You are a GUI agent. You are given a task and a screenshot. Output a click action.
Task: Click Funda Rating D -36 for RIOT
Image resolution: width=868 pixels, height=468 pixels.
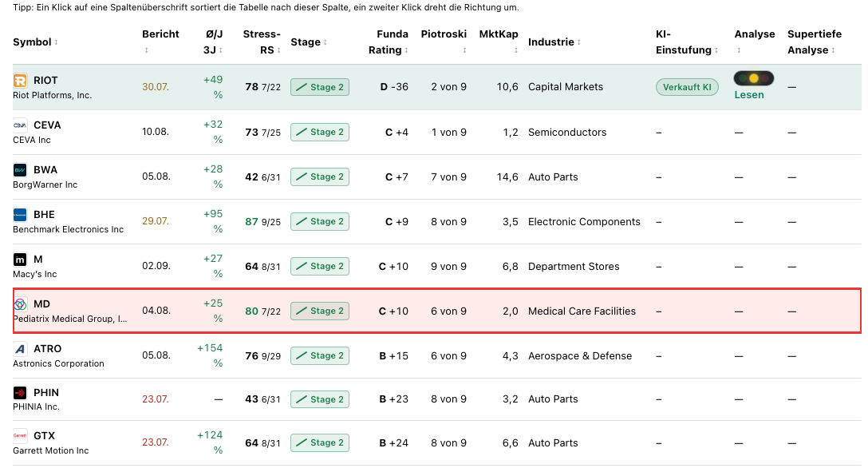coord(394,87)
